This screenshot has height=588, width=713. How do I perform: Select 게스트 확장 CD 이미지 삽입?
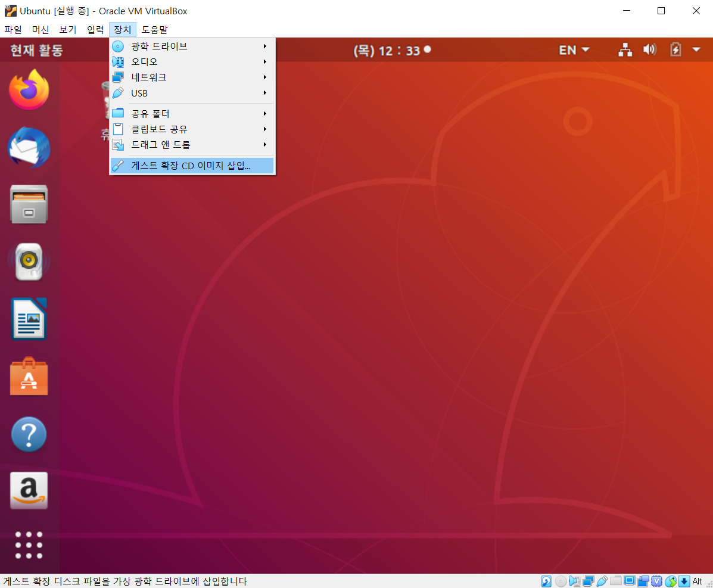coord(192,166)
